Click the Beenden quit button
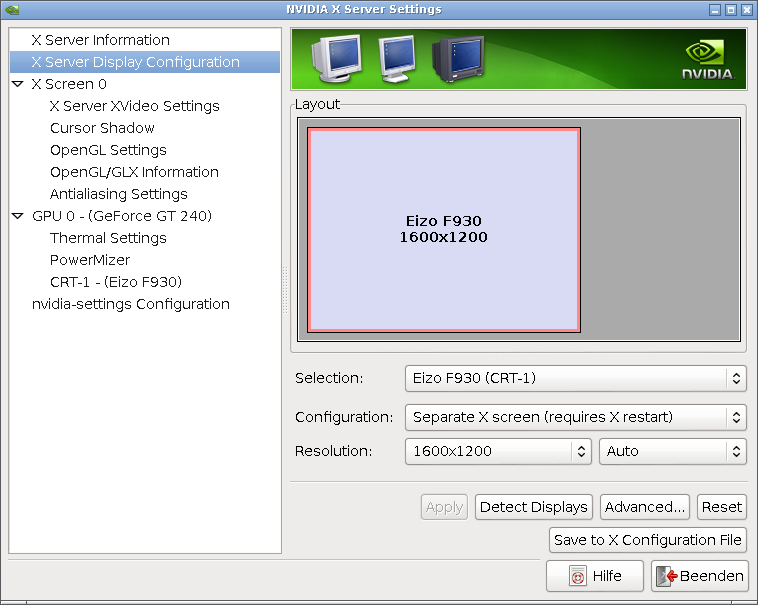This screenshot has height=605, width=758. (x=700, y=576)
